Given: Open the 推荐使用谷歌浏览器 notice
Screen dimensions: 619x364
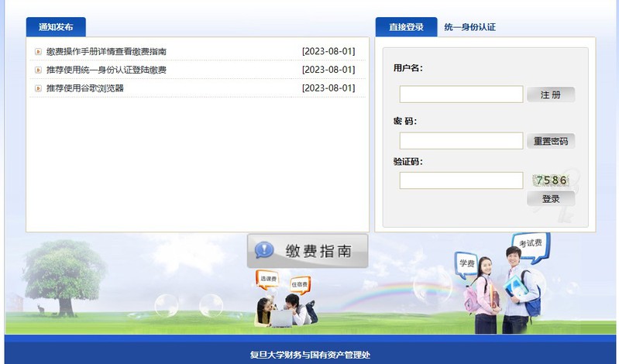Looking at the screenshot, I should click(x=84, y=88).
